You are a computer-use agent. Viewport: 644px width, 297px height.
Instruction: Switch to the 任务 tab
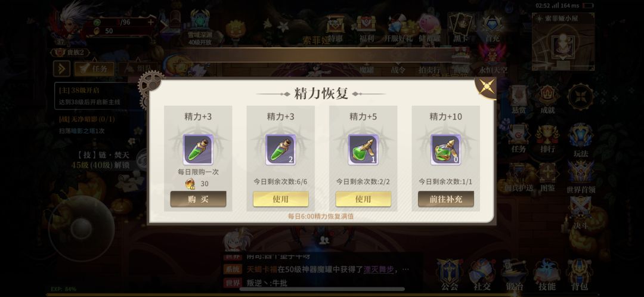(x=94, y=69)
